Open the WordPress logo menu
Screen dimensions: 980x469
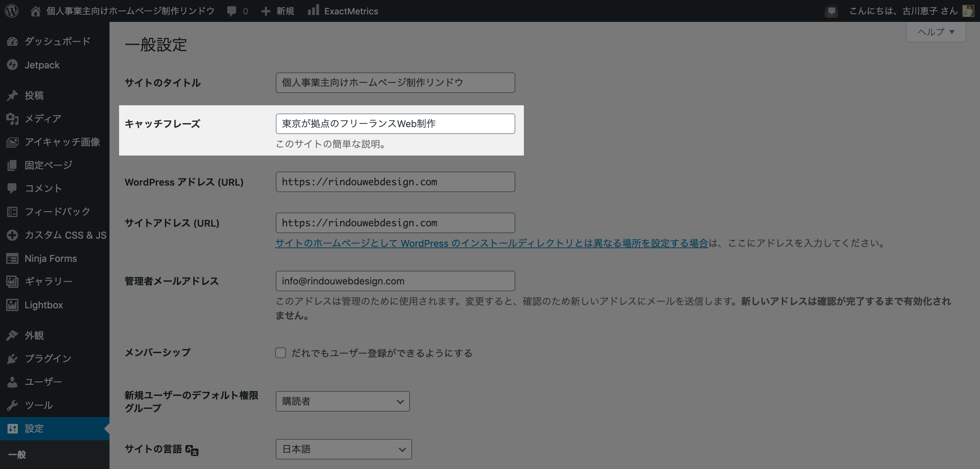point(12,11)
